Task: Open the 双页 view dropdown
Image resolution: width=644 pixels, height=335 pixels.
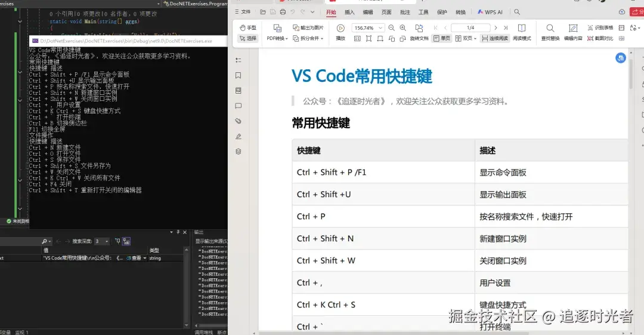Action: click(466, 38)
